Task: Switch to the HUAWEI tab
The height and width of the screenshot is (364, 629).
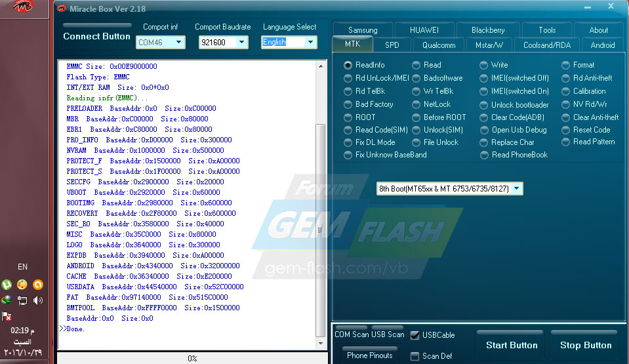Action: (424, 30)
